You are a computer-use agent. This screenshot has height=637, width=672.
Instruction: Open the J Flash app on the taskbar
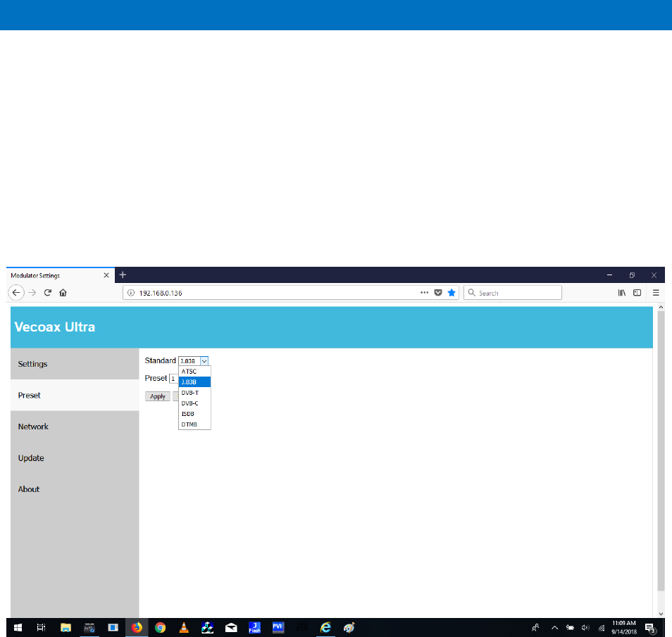click(x=254, y=628)
